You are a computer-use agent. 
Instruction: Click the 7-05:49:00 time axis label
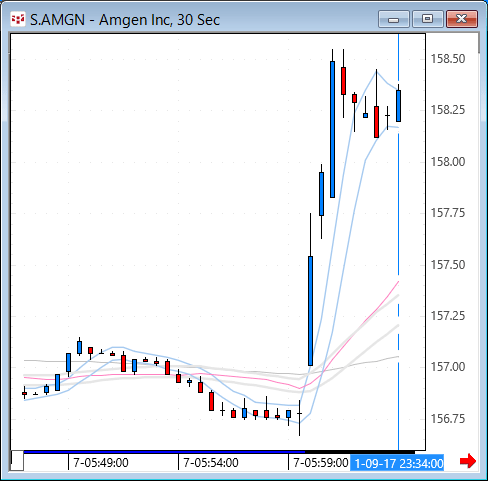(x=101, y=463)
